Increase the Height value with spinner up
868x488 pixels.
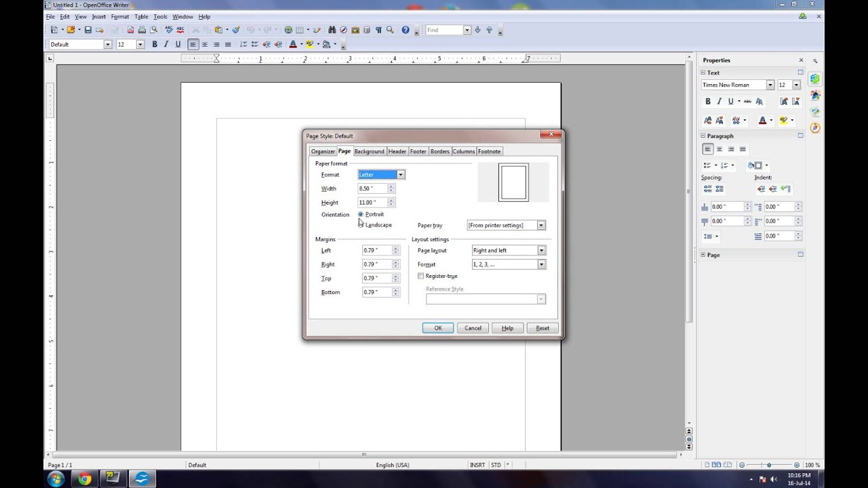(x=391, y=201)
